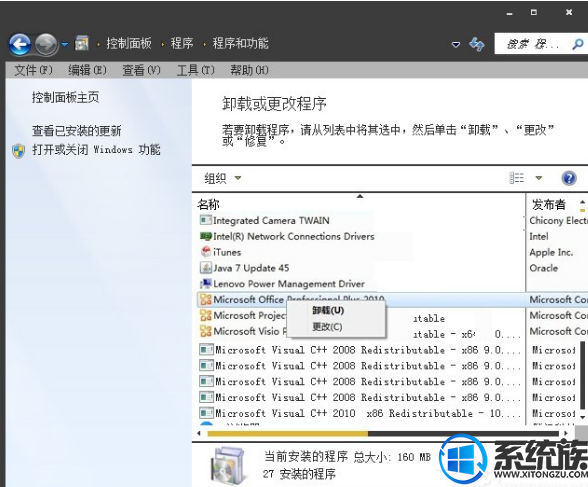Select Lenovo Power Management Driver
The height and width of the screenshot is (487, 588).
pos(289,284)
